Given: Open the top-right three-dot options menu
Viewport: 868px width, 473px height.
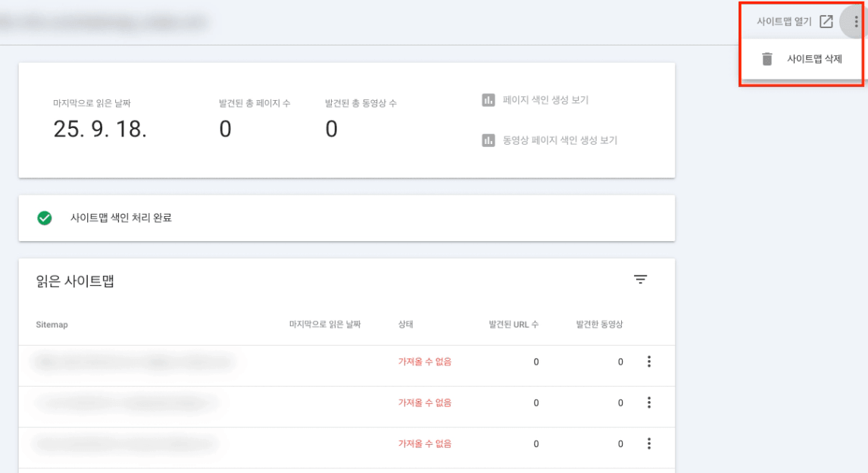Looking at the screenshot, I should (856, 21).
